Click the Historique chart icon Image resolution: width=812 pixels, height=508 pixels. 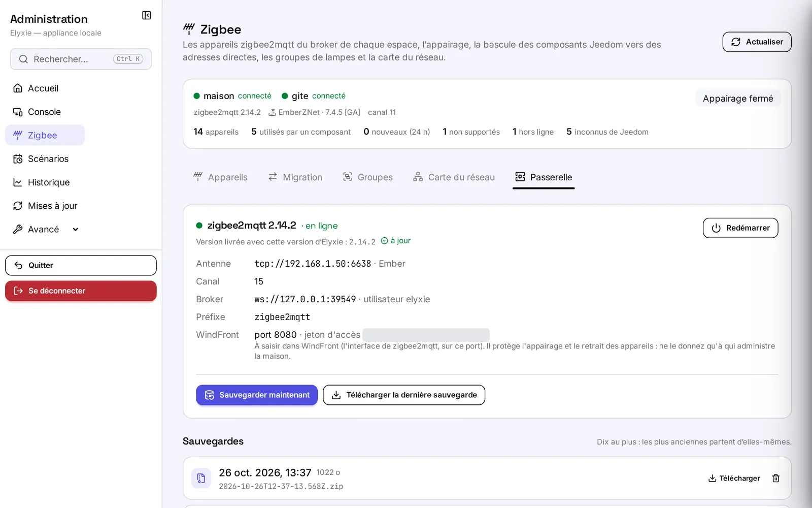pos(18,182)
